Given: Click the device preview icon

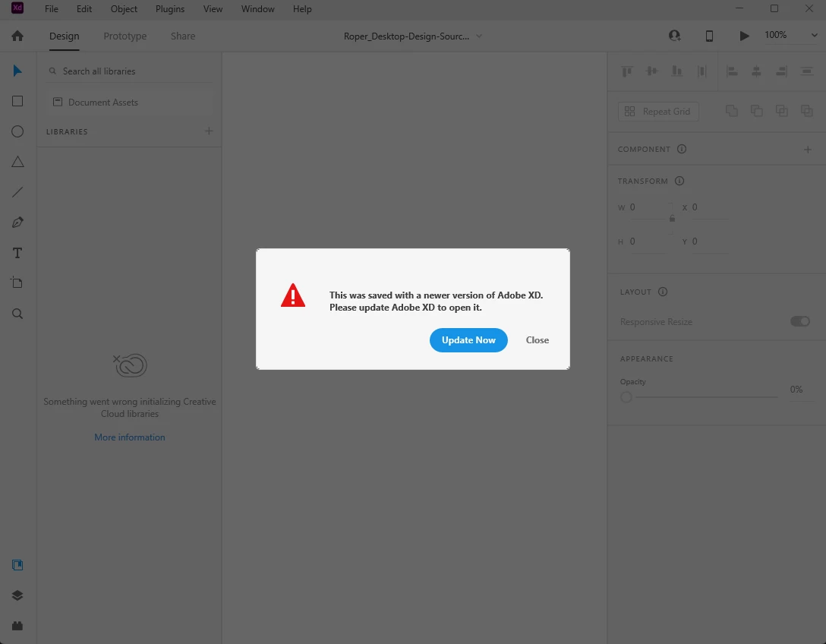Looking at the screenshot, I should 709,36.
